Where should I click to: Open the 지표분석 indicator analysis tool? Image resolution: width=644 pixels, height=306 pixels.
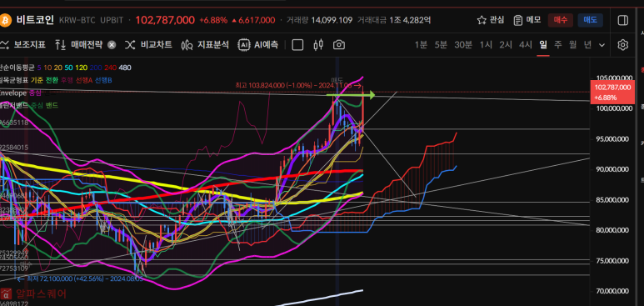tap(205, 45)
